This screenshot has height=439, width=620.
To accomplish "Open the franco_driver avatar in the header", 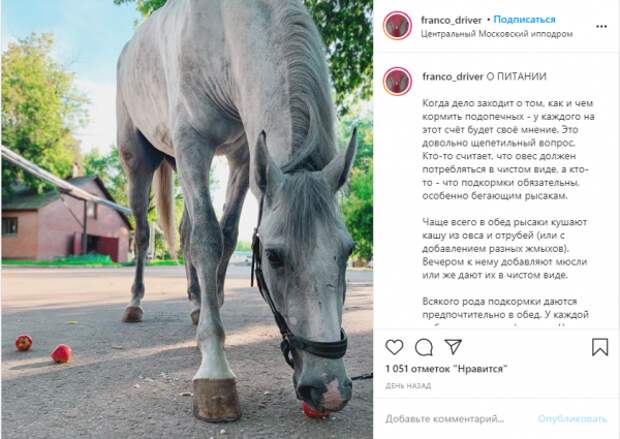I will pyautogui.click(x=397, y=26).
